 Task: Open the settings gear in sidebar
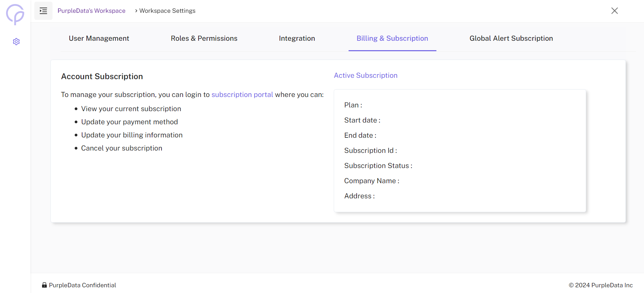[16, 41]
